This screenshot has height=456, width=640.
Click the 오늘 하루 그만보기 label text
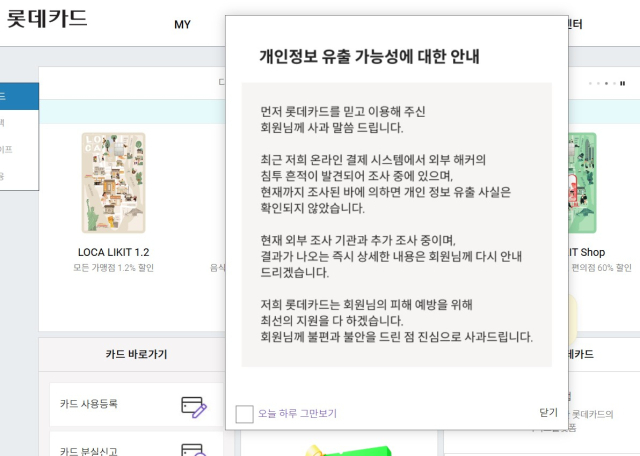point(297,413)
